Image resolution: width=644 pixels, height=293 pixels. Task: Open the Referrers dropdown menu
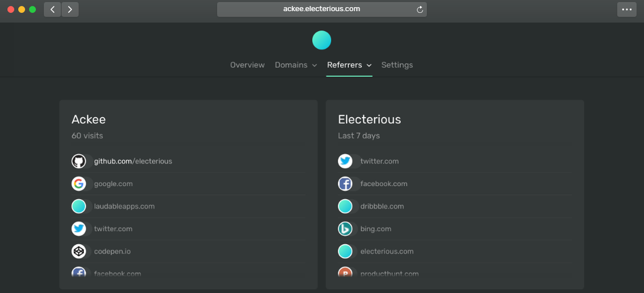(x=349, y=65)
